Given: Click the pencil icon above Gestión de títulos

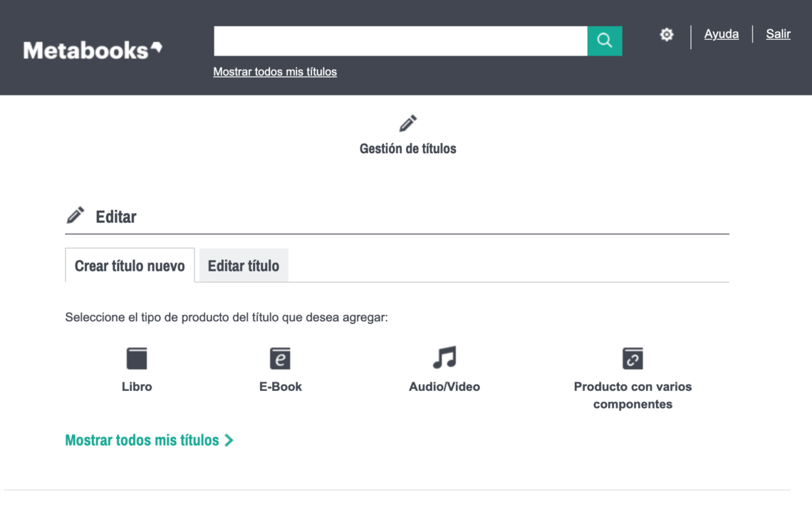Looking at the screenshot, I should click(408, 124).
